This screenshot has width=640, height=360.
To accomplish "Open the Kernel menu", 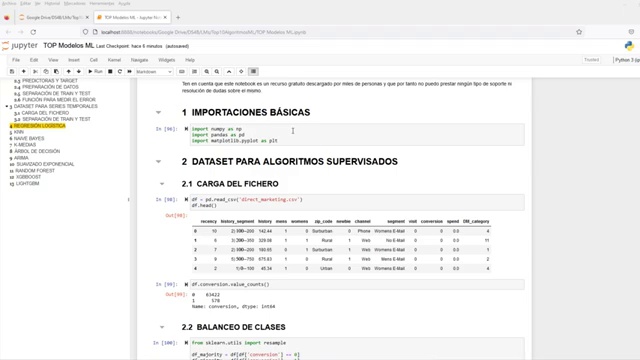I will pos(114,60).
